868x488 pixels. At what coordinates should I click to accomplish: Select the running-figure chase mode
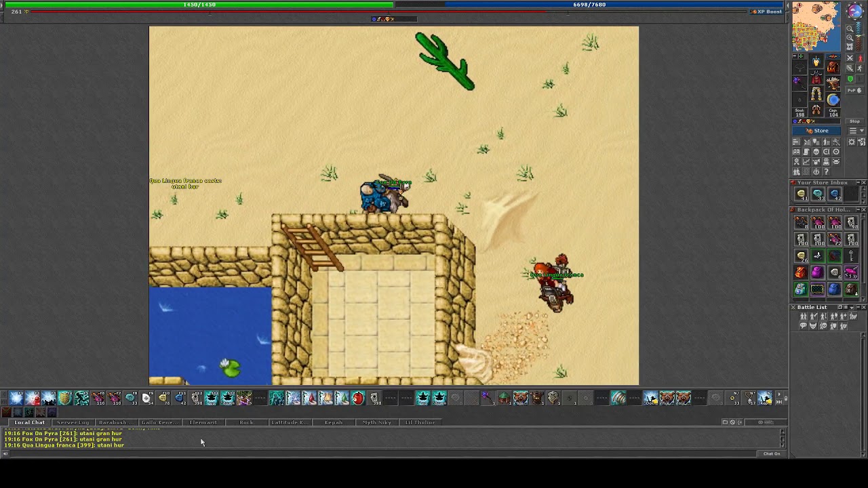click(861, 68)
